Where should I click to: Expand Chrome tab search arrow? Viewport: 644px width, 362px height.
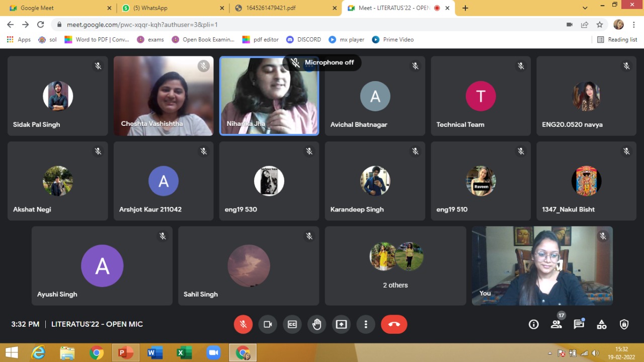tap(585, 8)
